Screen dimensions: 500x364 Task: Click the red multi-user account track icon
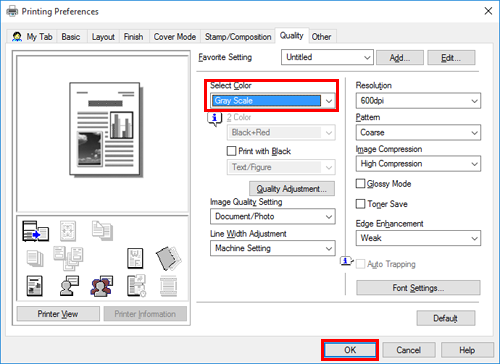102,286
